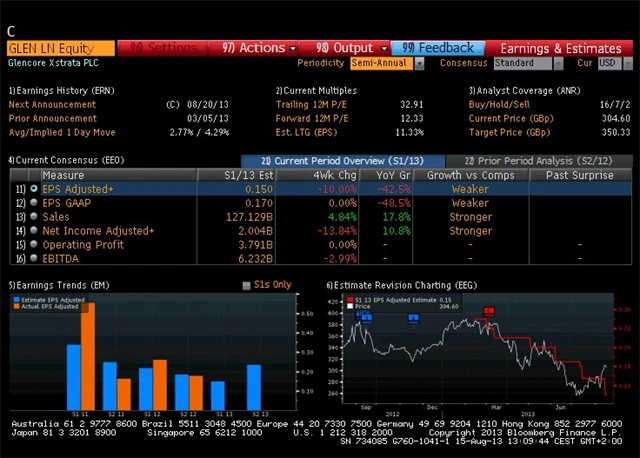Click the blue event marker near Dec
This screenshot has height=458, width=640.
(413, 318)
